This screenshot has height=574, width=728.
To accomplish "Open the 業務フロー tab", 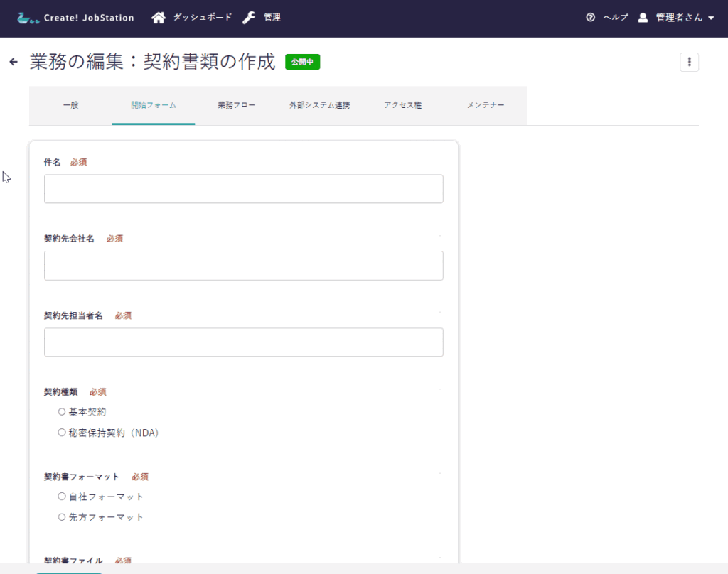I will click(236, 105).
